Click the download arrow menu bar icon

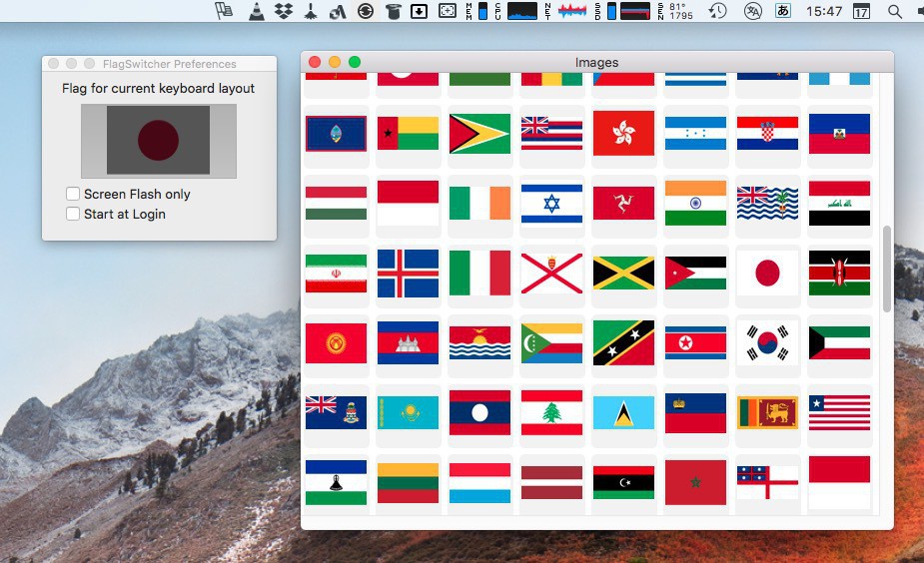(419, 11)
